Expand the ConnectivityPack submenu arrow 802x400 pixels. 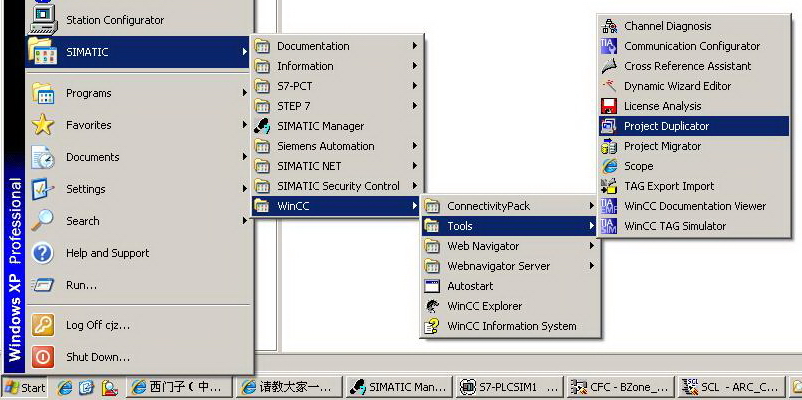(591, 206)
